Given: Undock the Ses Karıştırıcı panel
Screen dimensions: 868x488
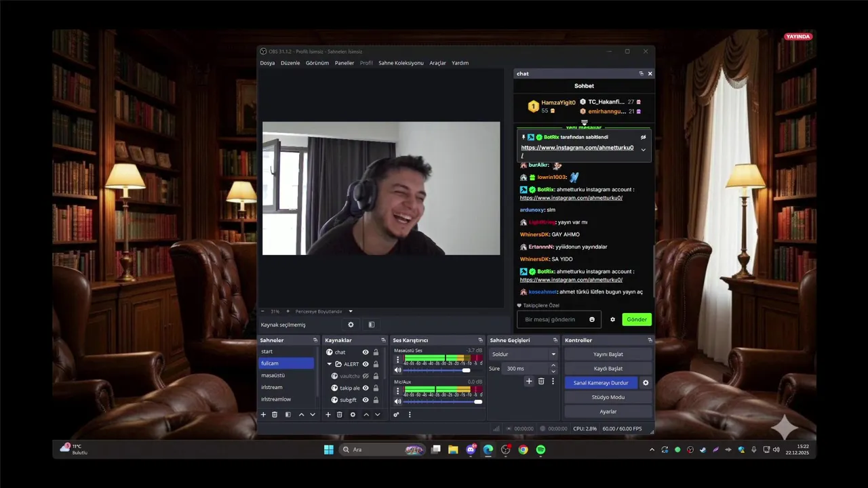Looking at the screenshot, I should click(x=480, y=340).
